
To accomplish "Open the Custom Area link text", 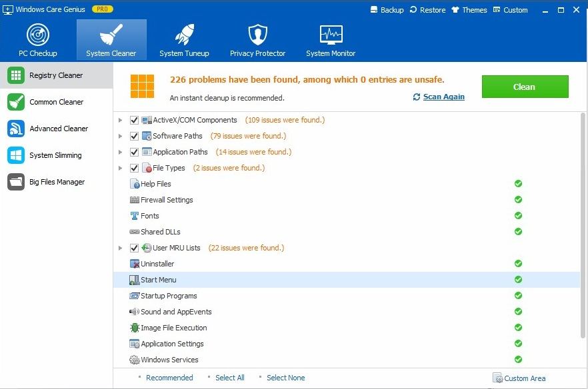I will pyautogui.click(x=525, y=378).
